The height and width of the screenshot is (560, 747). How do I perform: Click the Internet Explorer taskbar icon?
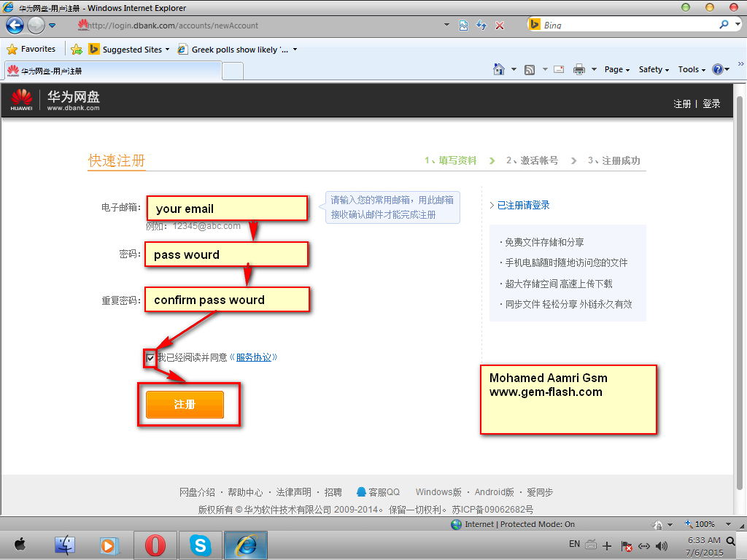[246, 545]
